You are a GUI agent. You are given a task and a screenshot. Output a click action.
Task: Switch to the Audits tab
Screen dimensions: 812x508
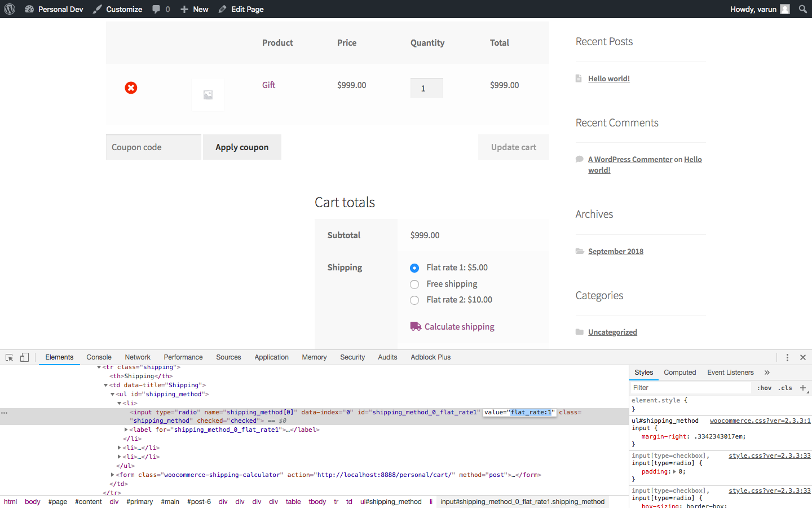click(387, 357)
